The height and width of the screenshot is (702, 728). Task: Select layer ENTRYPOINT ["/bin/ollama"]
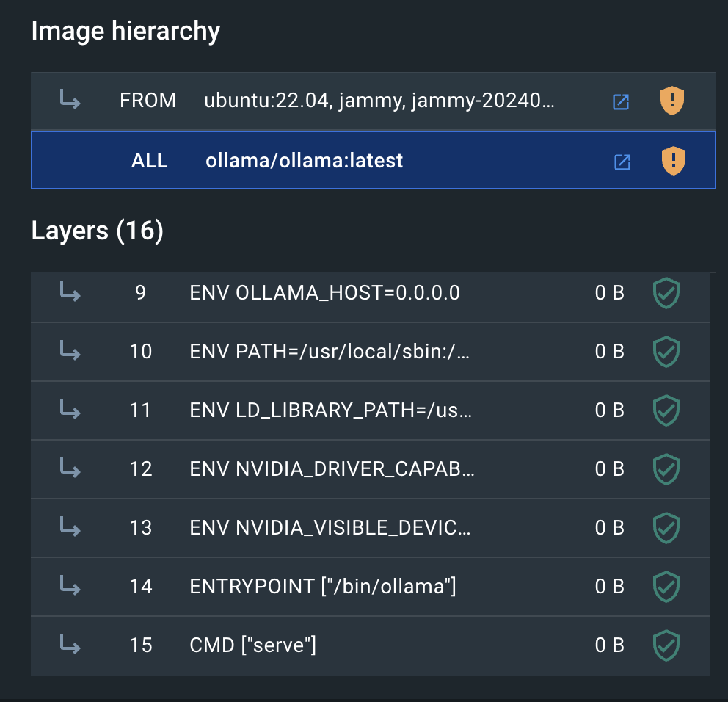coord(371,587)
